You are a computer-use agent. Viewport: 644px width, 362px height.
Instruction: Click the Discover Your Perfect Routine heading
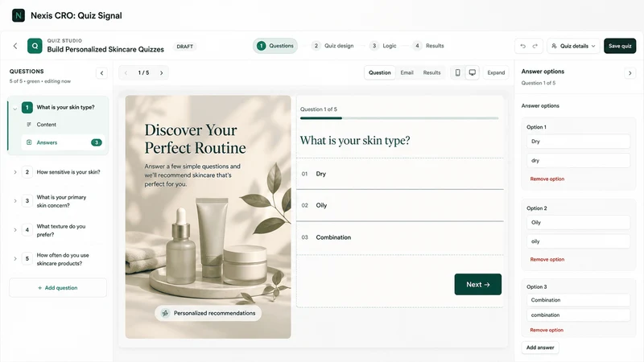(195, 138)
